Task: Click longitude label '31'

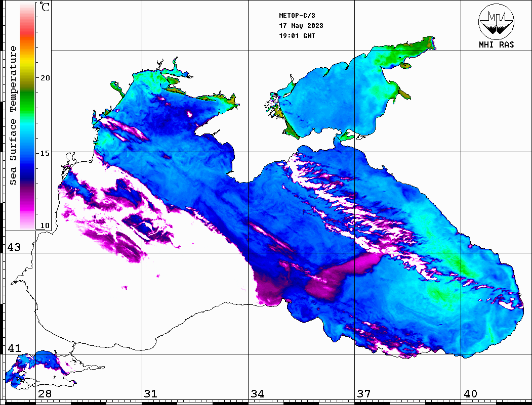Action: click(151, 394)
